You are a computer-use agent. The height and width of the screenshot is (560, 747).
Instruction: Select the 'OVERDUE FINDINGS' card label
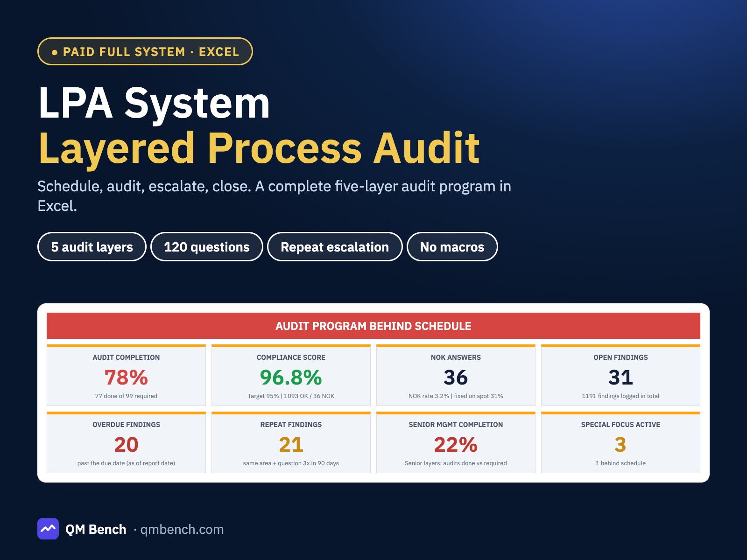tap(126, 425)
